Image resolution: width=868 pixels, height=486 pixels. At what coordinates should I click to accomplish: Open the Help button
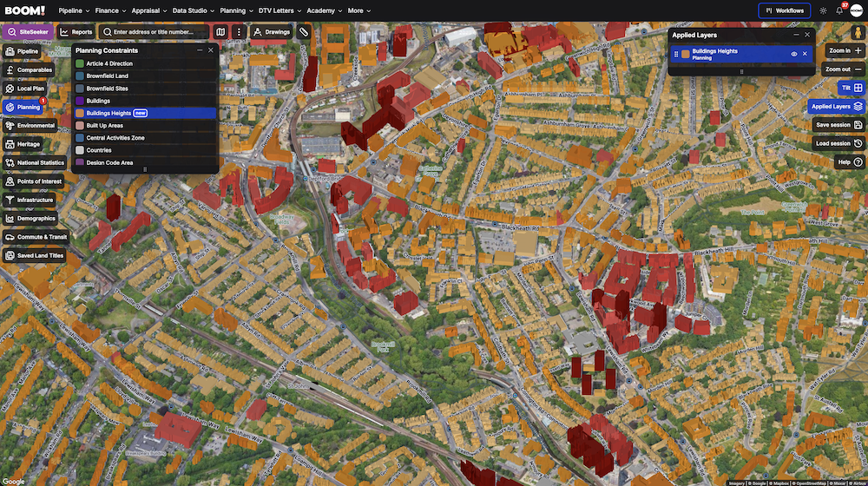point(850,162)
